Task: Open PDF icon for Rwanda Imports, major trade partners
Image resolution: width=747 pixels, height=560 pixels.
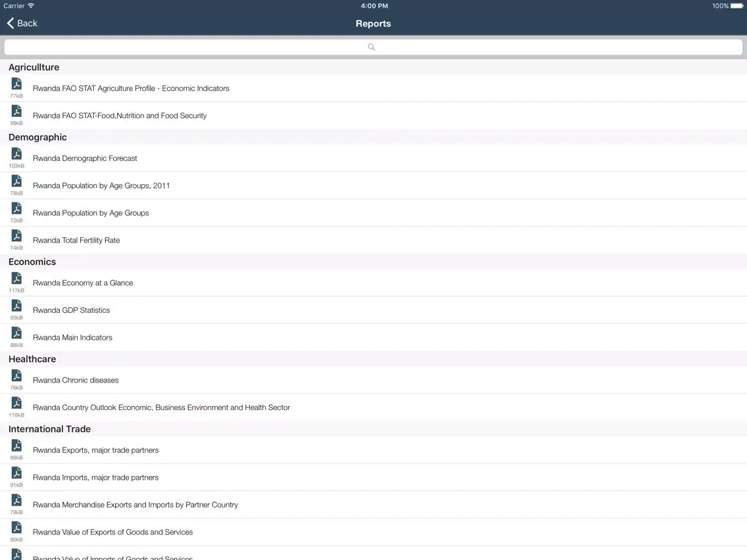Action: pyautogui.click(x=16, y=473)
